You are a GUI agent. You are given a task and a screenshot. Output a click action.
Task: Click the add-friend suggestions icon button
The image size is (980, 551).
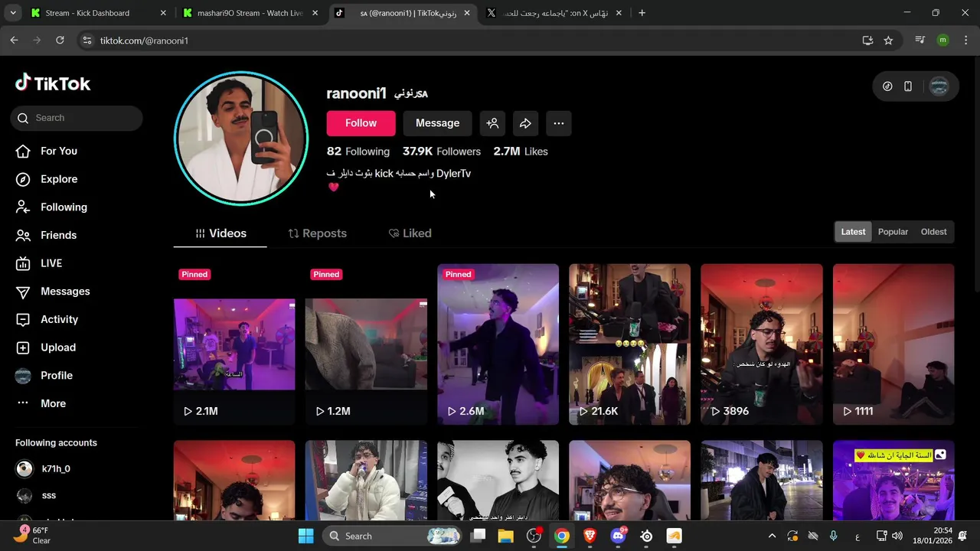(492, 123)
